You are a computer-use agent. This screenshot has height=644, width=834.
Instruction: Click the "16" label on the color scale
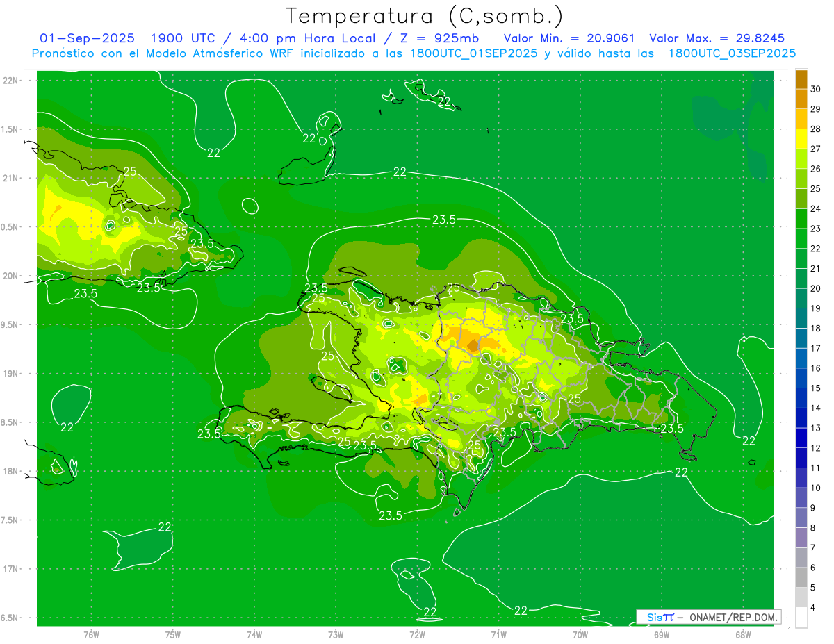click(x=817, y=368)
